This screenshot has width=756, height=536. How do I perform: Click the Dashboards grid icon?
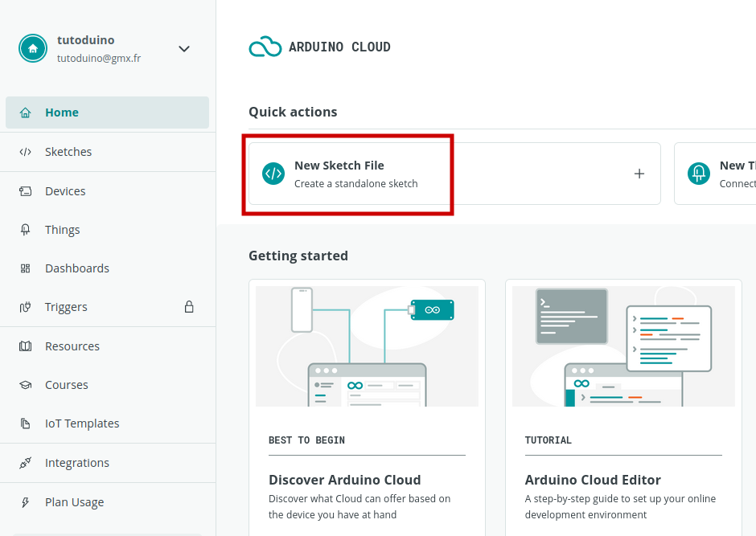tap(25, 268)
